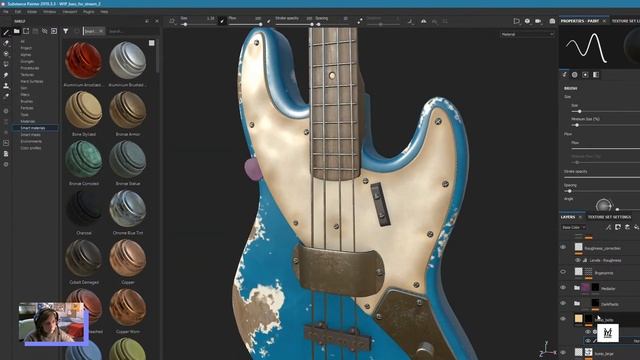Adjust the Size slider in Brush properties

[x=606, y=111]
